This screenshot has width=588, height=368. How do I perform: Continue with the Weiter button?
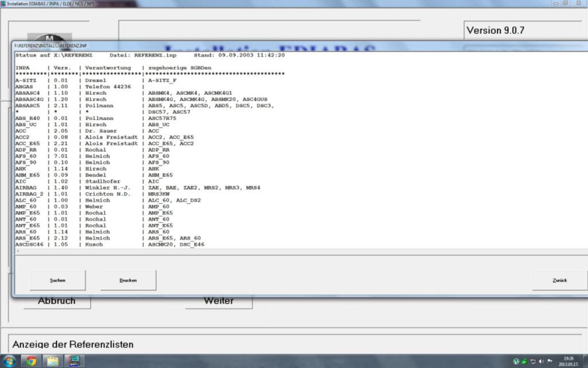point(219,301)
